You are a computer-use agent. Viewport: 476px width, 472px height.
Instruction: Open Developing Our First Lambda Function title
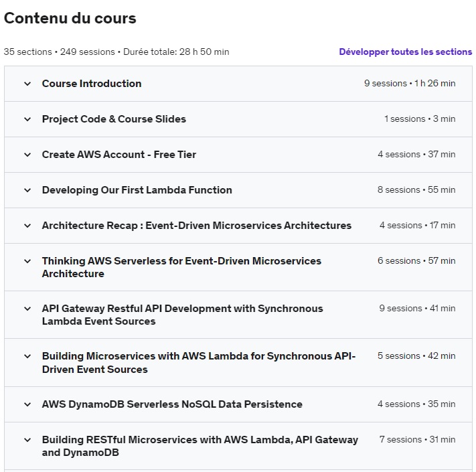click(137, 190)
